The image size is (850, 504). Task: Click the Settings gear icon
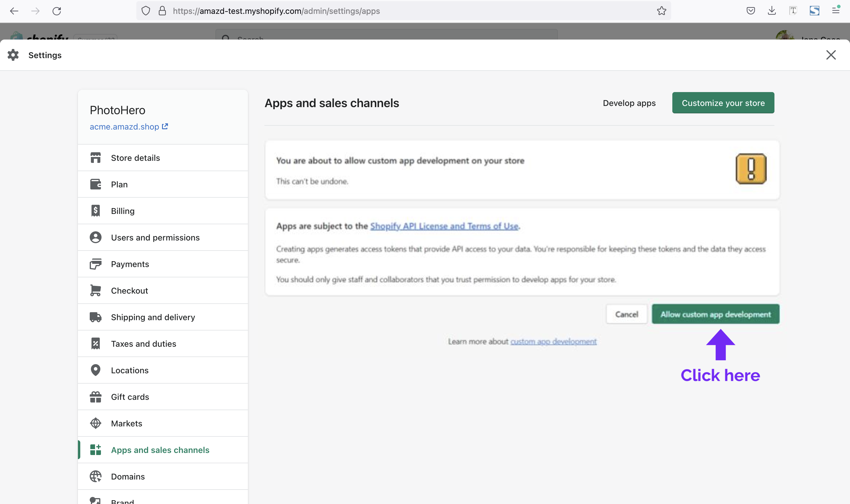13,55
